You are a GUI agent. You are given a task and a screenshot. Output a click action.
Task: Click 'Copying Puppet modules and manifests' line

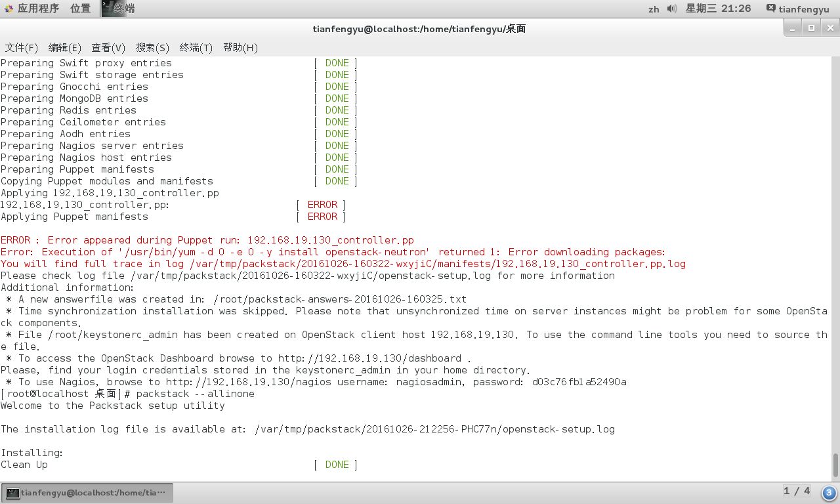tap(107, 181)
